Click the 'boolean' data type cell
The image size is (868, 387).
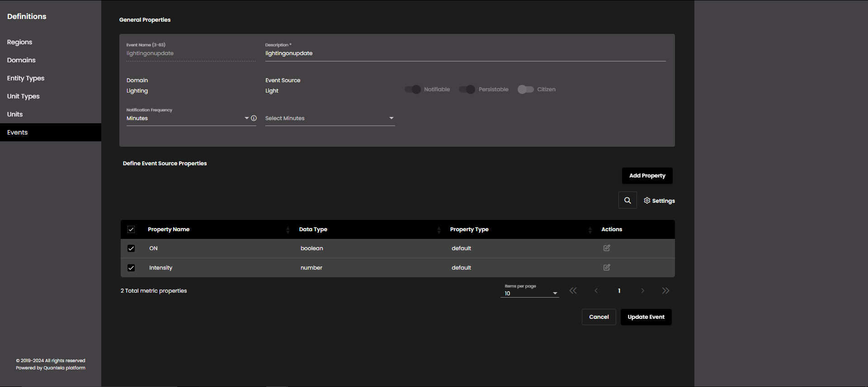[312, 248]
